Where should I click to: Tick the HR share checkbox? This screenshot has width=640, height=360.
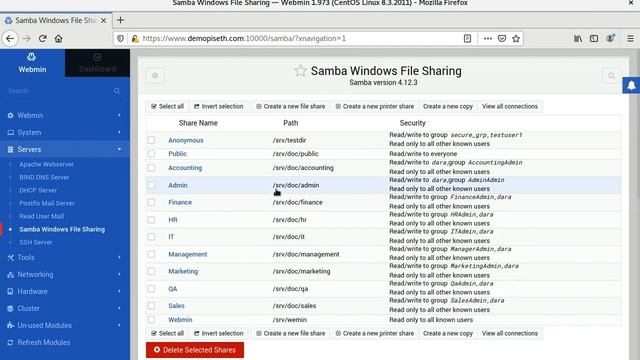[x=151, y=220]
